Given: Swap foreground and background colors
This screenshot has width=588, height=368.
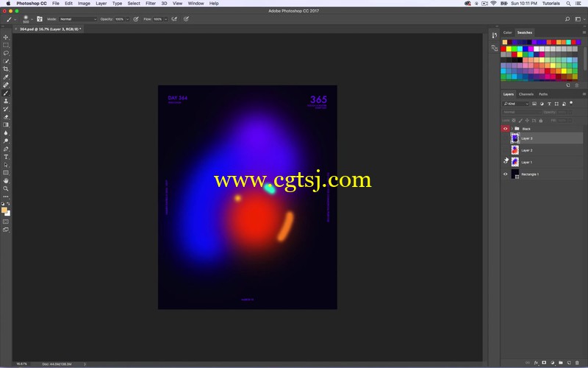Looking at the screenshot, I should pos(8,204).
